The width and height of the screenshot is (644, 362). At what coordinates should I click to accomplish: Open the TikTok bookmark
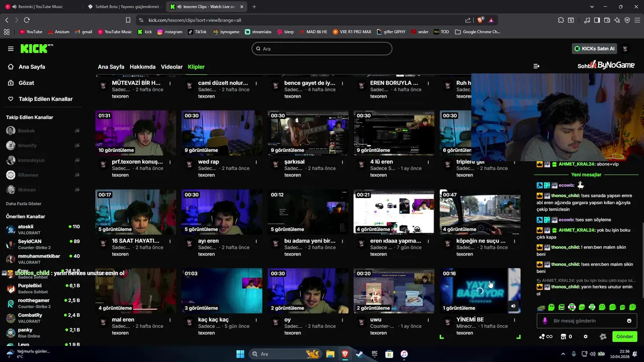[x=197, y=32]
